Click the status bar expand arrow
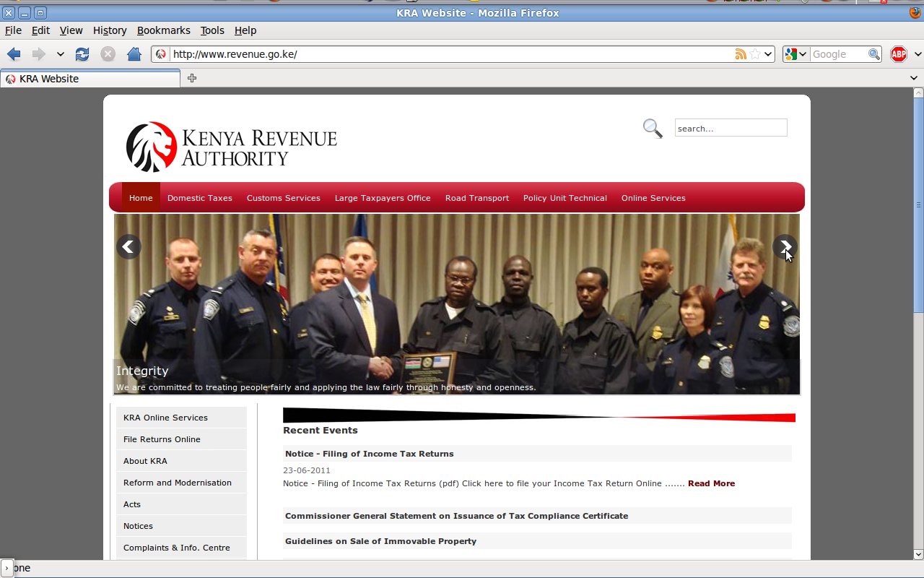The width and height of the screenshot is (924, 578). point(6,568)
